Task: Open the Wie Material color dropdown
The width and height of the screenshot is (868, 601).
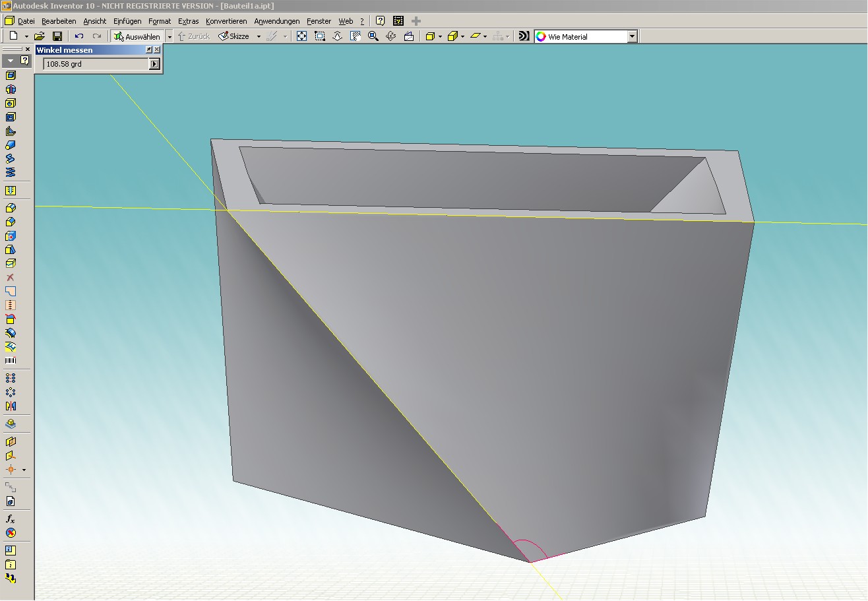Action: tap(632, 37)
